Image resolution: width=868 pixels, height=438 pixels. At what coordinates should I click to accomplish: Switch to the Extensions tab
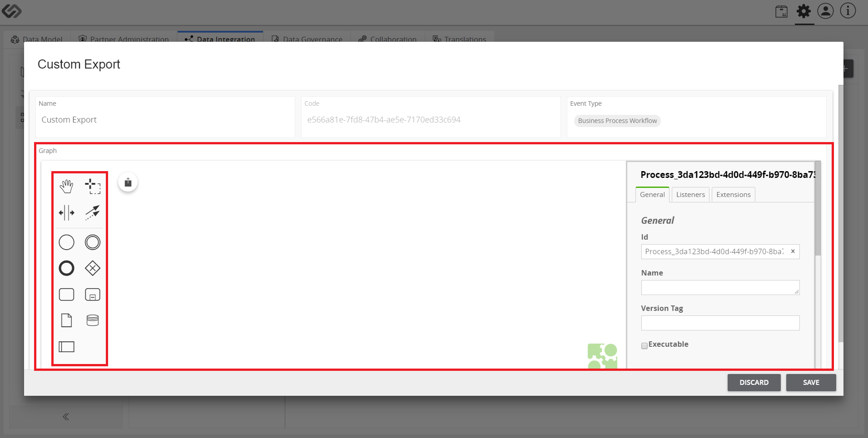(733, 194)
